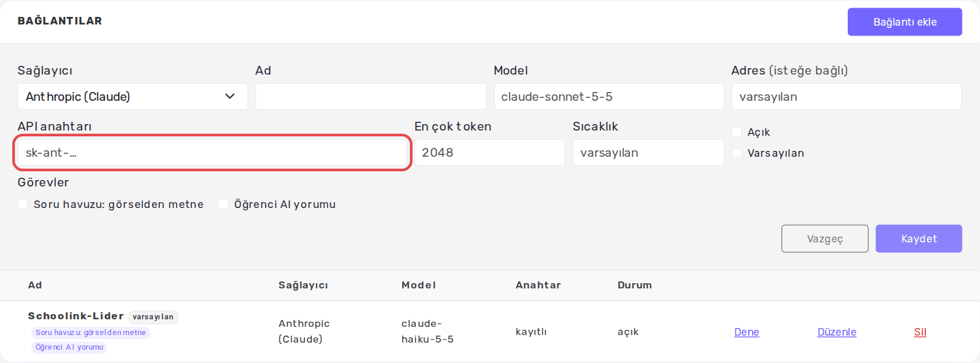Click the kayıtlı key status cell
The height and width of the screenshot is (363, 980).
(x=531, y=332)
